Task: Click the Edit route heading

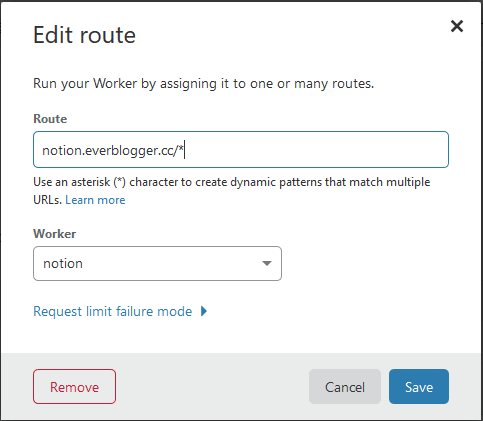Action: (x=84, y=35)
